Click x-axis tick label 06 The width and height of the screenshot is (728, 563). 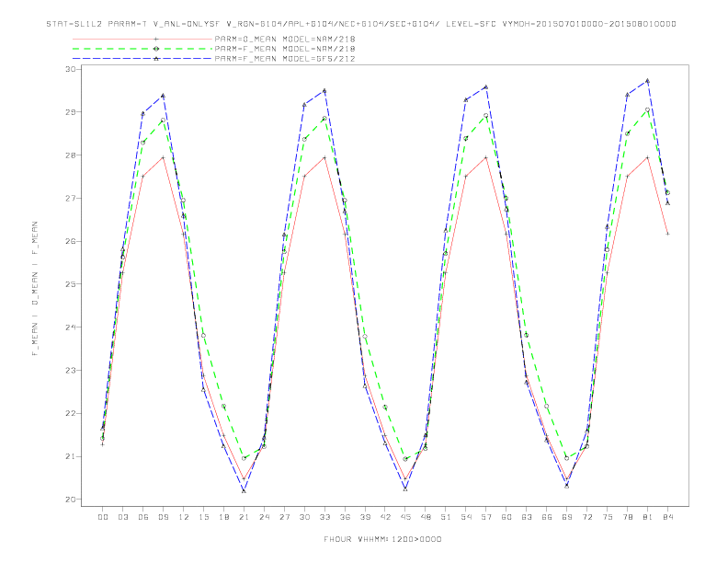(143, 517)
